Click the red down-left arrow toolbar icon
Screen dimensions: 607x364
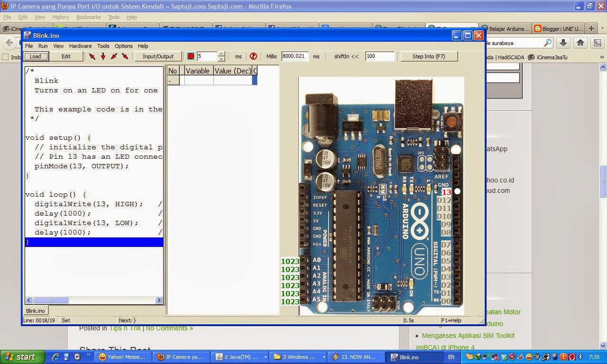point(114,56)
